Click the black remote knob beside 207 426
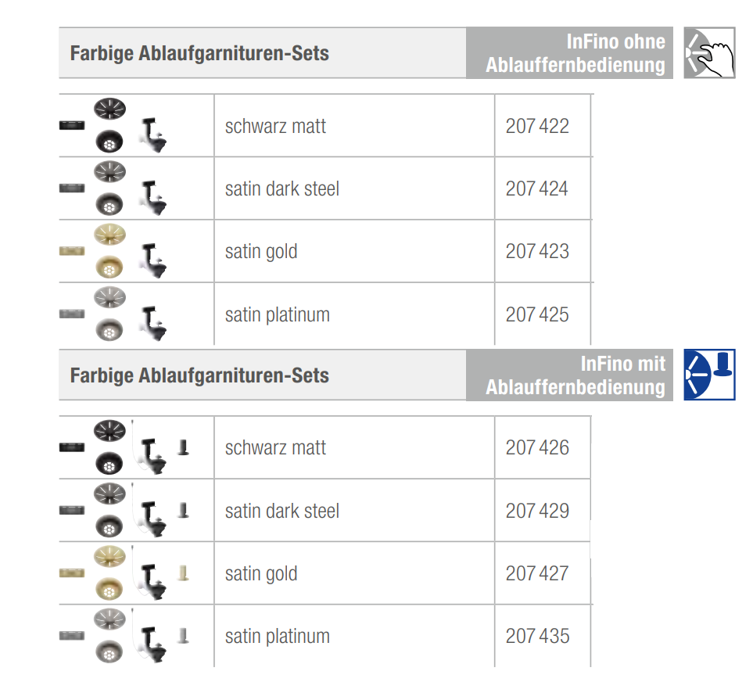 [183, 447]
